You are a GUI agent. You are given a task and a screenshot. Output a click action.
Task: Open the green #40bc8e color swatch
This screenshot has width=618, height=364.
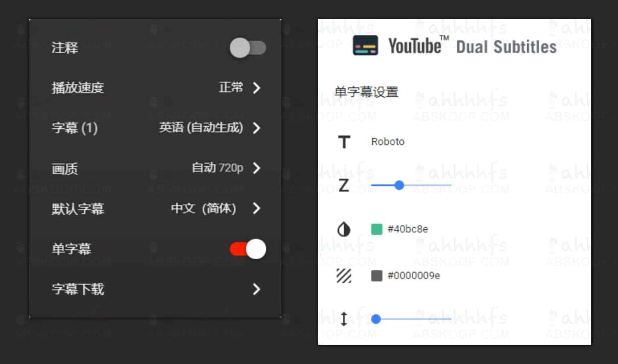click(376, 229)
